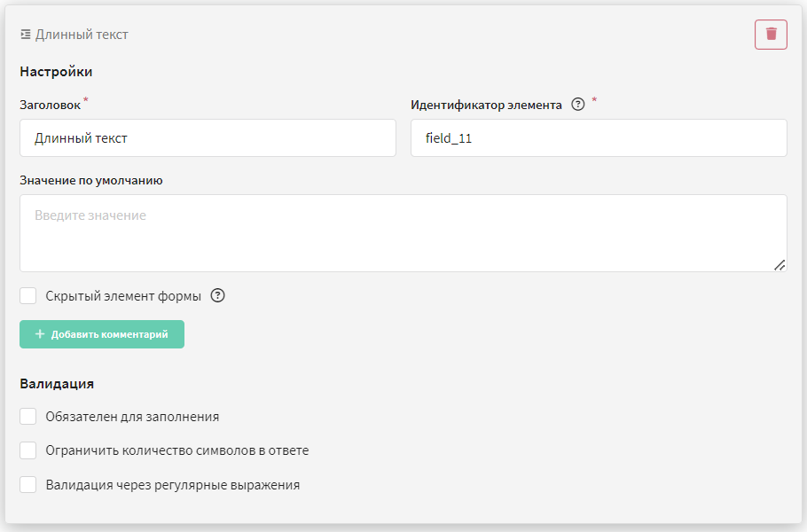Show help for Скрытый элемент формы

217,296
